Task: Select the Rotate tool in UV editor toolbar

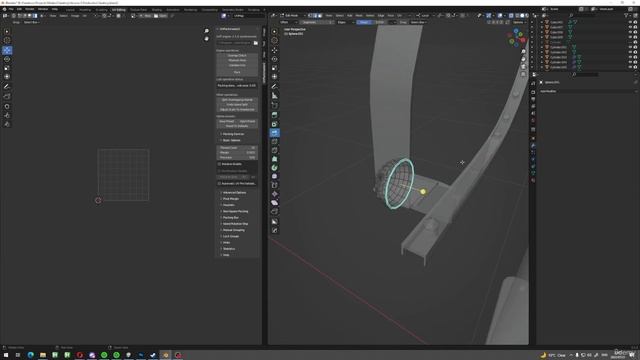Action: (x=7, y=59)
